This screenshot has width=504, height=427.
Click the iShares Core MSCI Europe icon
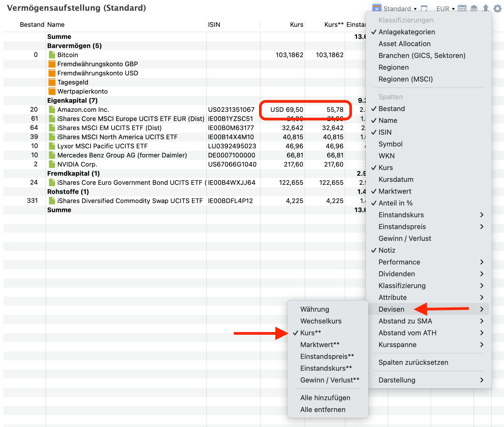click(52, 119)
